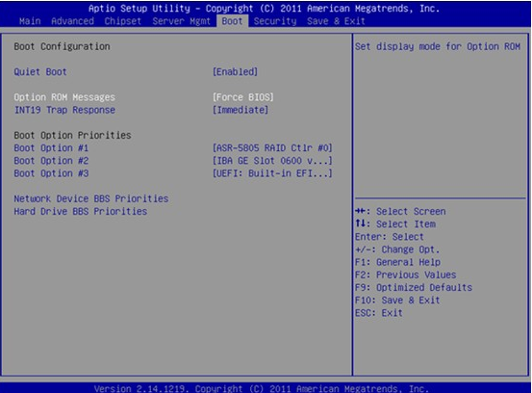This screenshot has width=532, height=393.
Task: Select the Boot tab
Action: (x=232, y=21)
